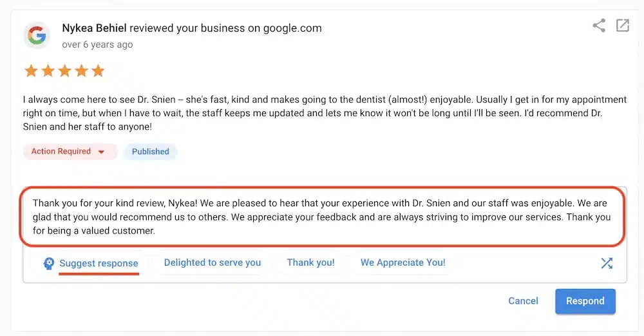Click the first rating star
644x336 pixels.
tap(31, 71)
